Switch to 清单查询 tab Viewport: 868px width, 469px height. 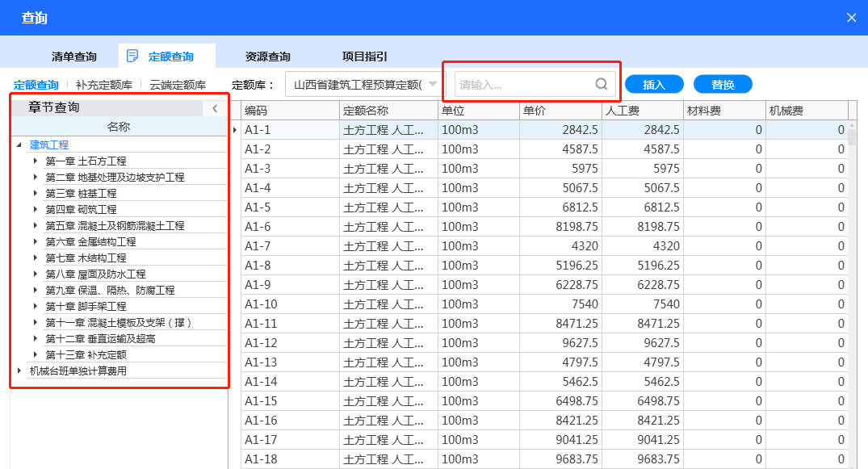(73, 57)
